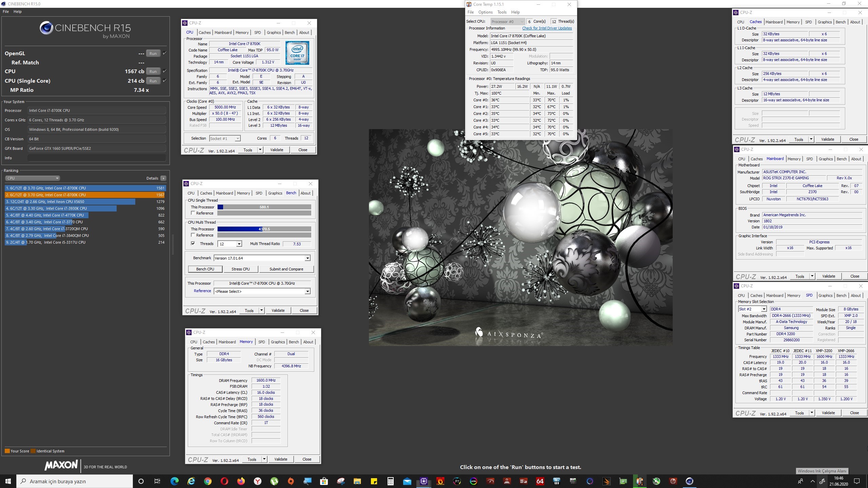Run the OpenGL test in Cinebench

[153, 54]
